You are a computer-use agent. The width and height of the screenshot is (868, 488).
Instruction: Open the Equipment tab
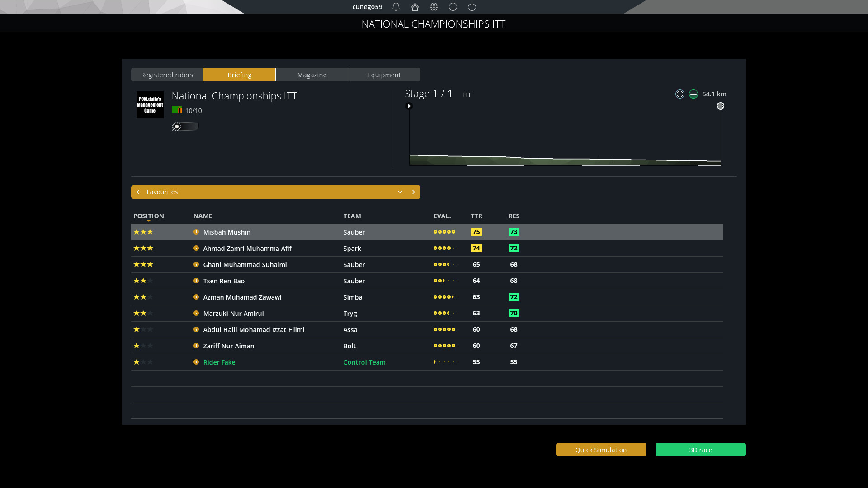(384, 75)
